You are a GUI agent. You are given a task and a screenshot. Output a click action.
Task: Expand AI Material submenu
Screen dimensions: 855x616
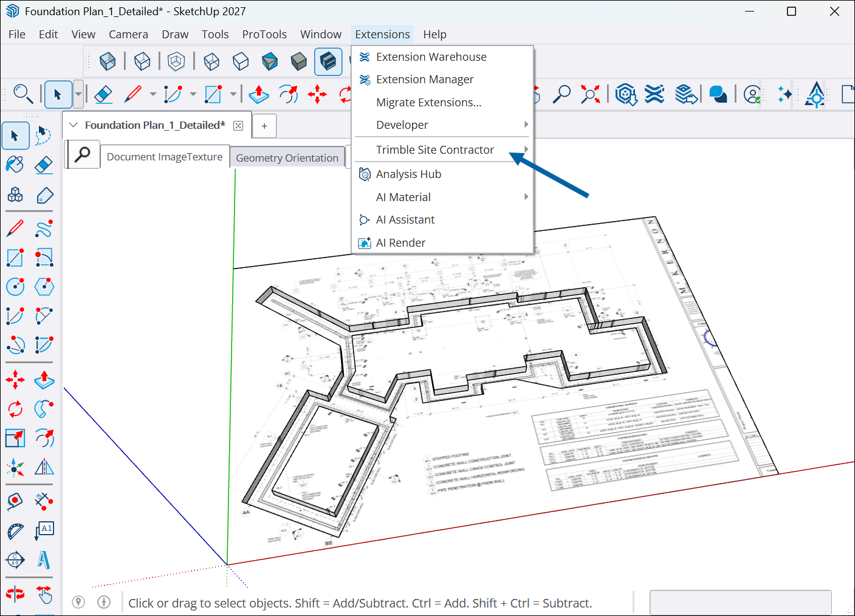(x=442, y=197)
